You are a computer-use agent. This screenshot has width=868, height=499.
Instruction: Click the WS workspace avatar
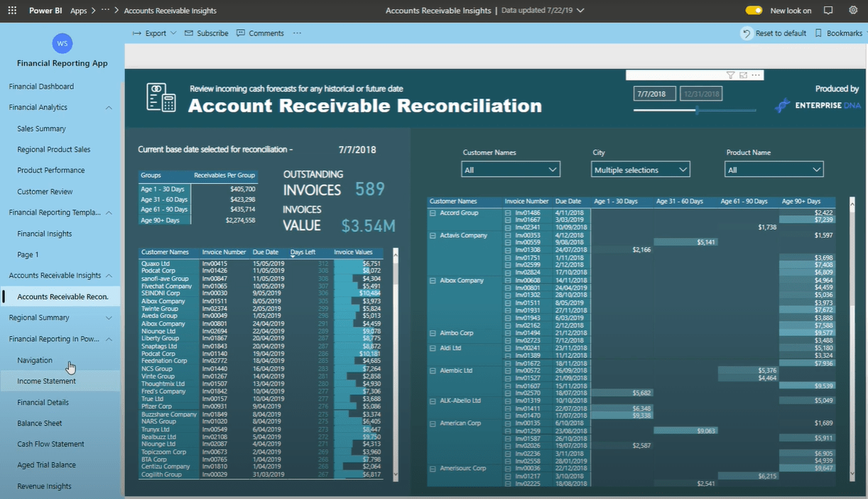[x=63, y=43]
